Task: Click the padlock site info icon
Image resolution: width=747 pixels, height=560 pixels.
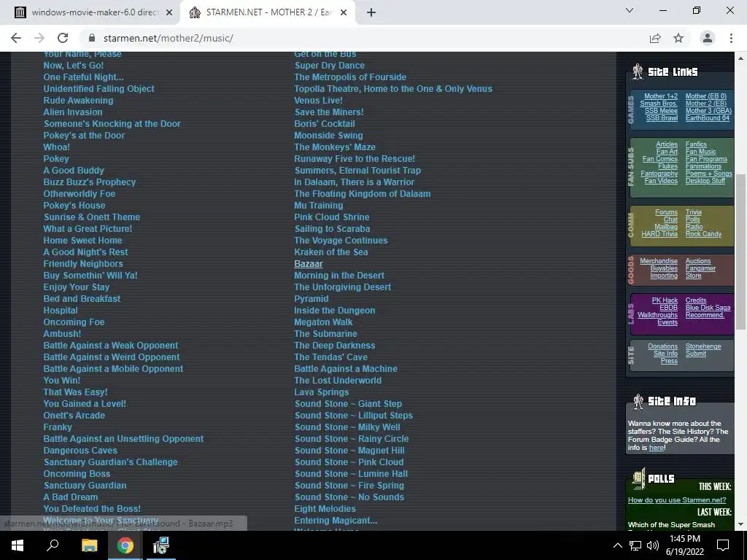Action: 92,38
